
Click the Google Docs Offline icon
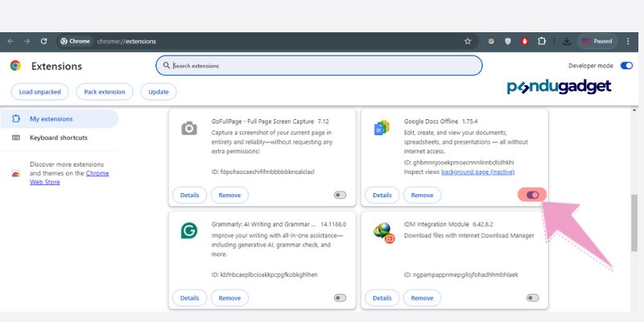(x=382, y=128)
